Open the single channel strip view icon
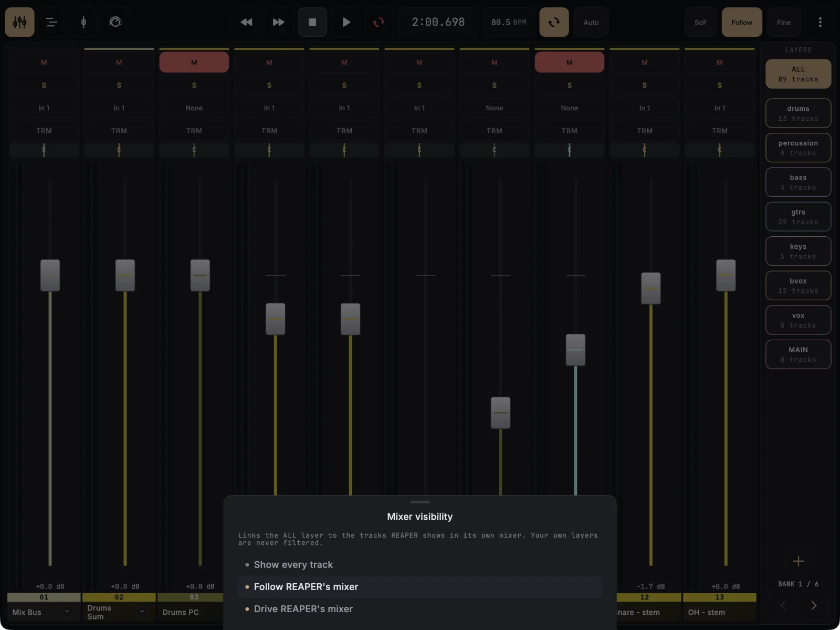Image resolution: width=840 pixels, height=630 pixels. [x=83, y=22]
